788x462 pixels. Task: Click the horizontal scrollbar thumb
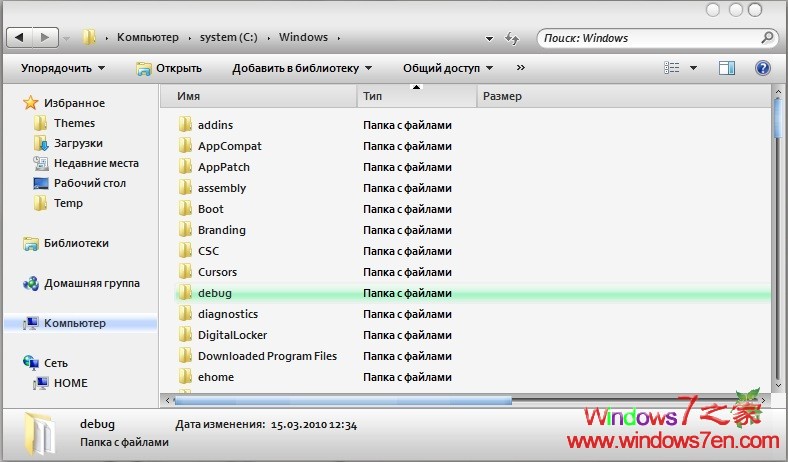(x=343, y=401)
